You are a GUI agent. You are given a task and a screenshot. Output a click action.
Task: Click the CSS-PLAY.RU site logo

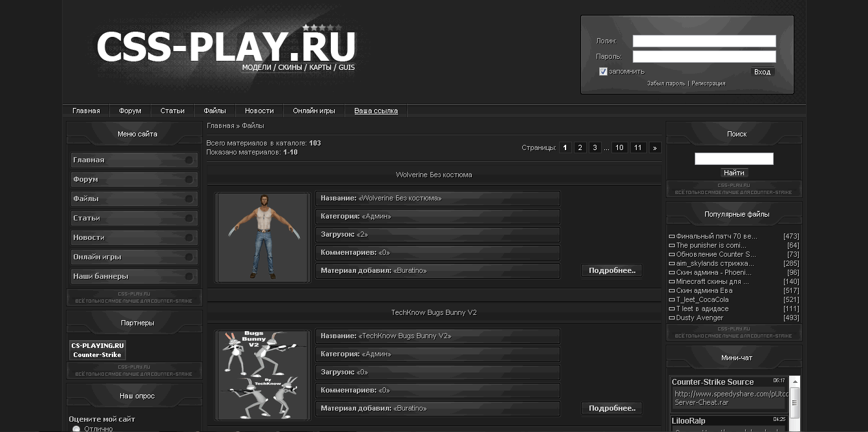(x=226, y=48)
